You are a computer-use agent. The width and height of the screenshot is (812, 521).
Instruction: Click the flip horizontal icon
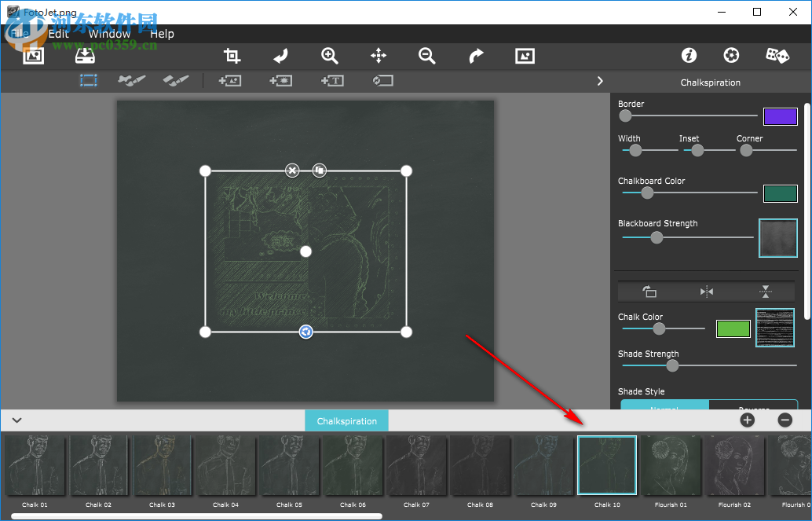pos(707,292)
